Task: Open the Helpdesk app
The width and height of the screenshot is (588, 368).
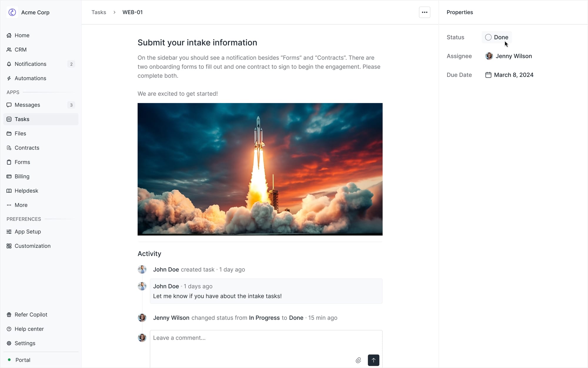Action: point(26,191)
